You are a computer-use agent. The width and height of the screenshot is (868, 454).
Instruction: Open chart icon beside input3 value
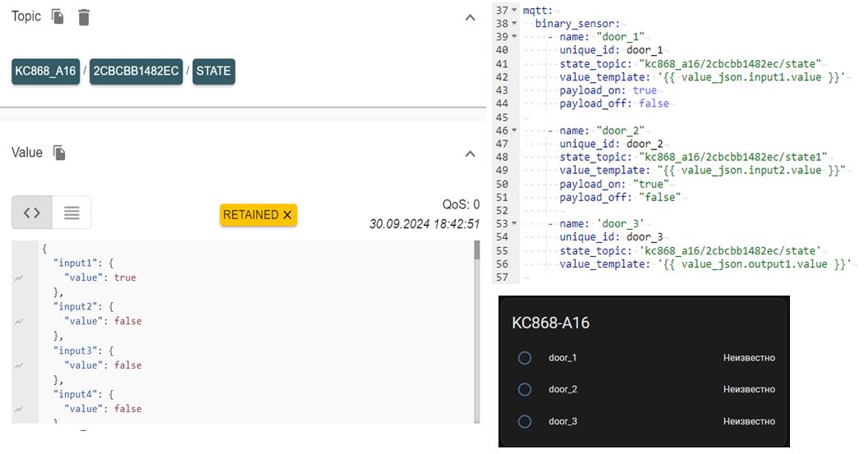click(19, 365)
